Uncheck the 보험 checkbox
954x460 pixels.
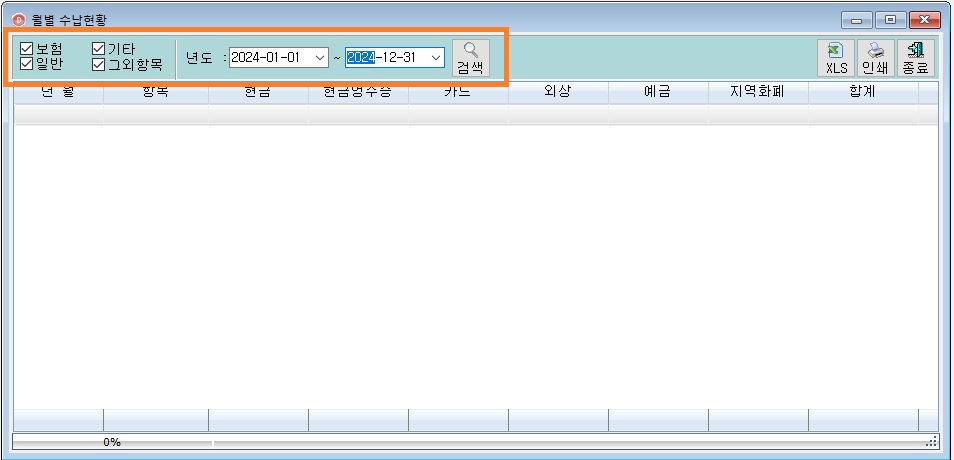point(26,49)
